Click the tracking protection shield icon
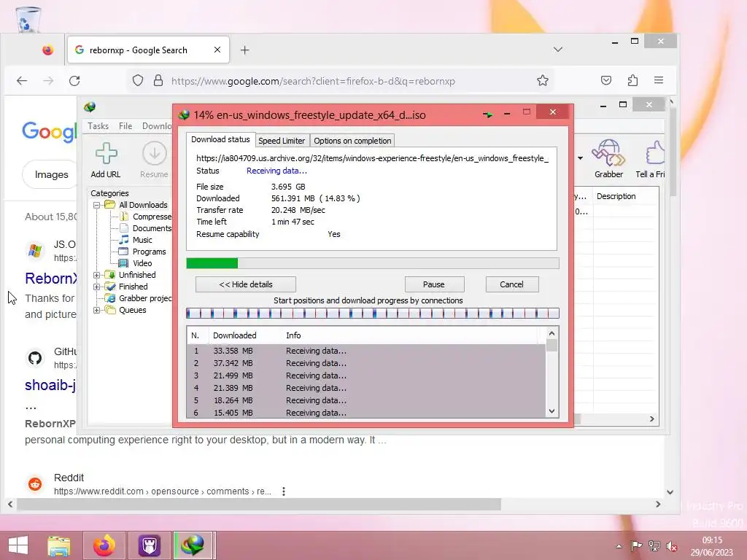747x560 pixels. 138,80
